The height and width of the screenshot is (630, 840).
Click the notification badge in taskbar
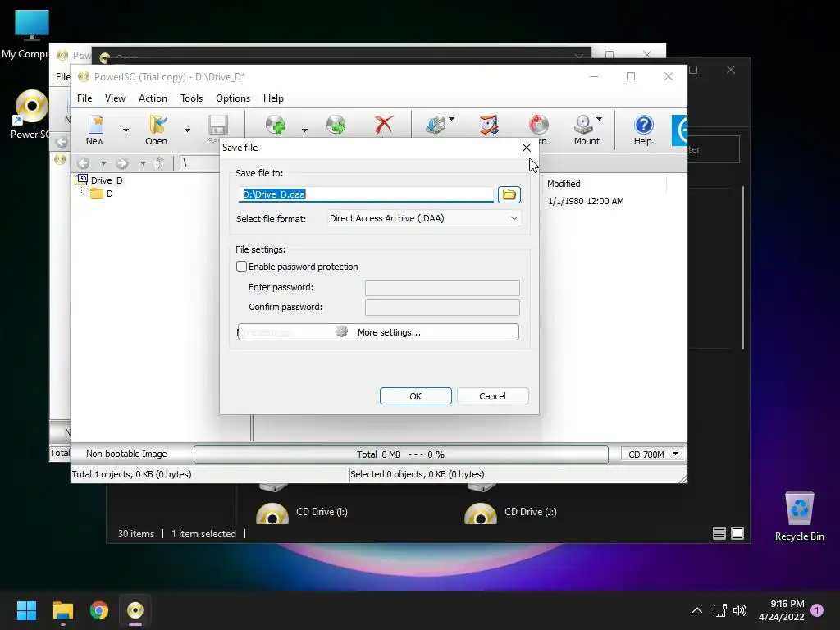tap(817, 610)
